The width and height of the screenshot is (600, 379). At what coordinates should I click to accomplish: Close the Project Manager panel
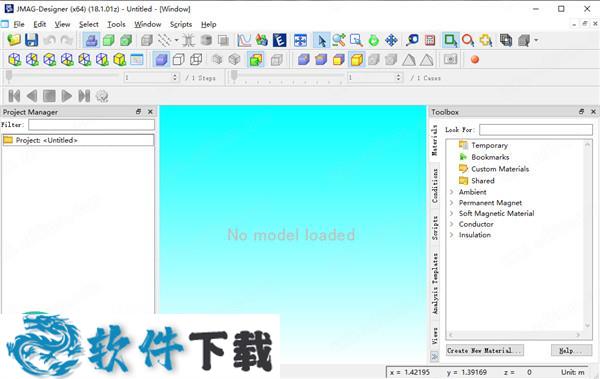[x=150, y=111]
